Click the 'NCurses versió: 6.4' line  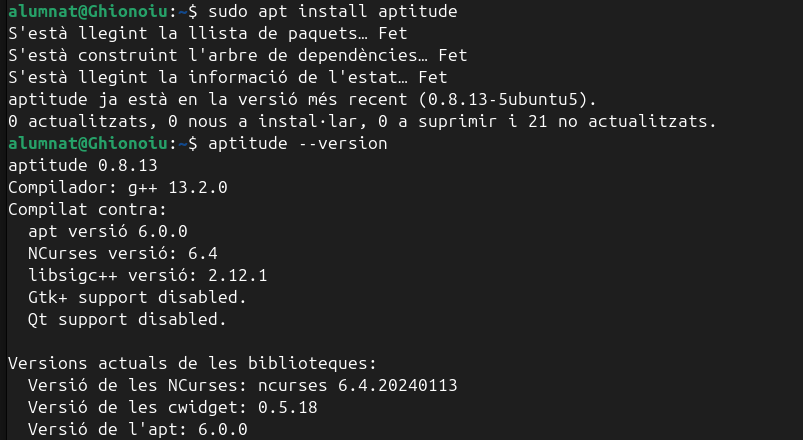123,254
